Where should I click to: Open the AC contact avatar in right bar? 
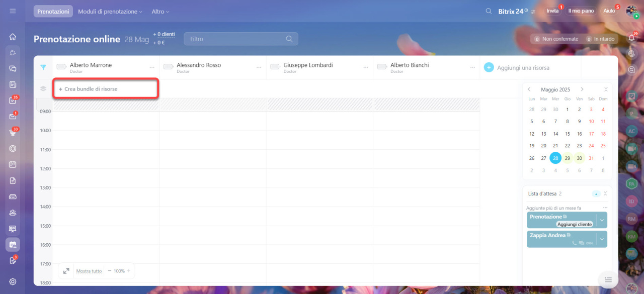[x=632, y=131]
